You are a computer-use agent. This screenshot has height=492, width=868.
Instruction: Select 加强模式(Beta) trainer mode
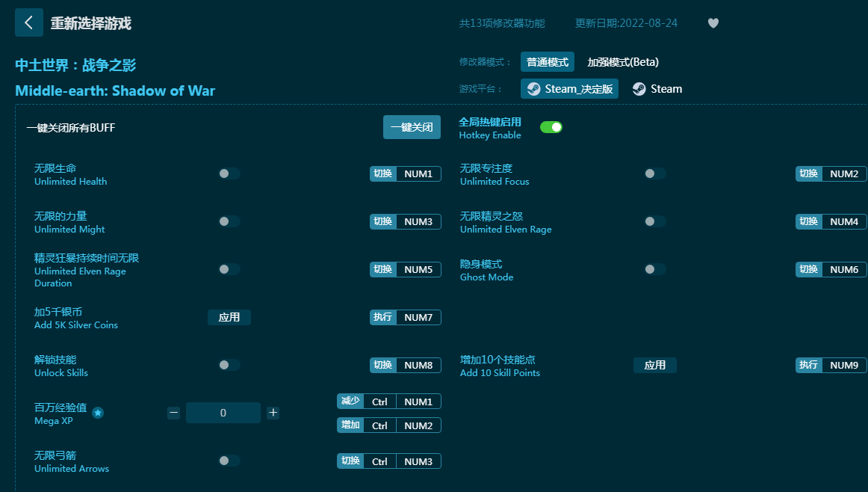623,62
